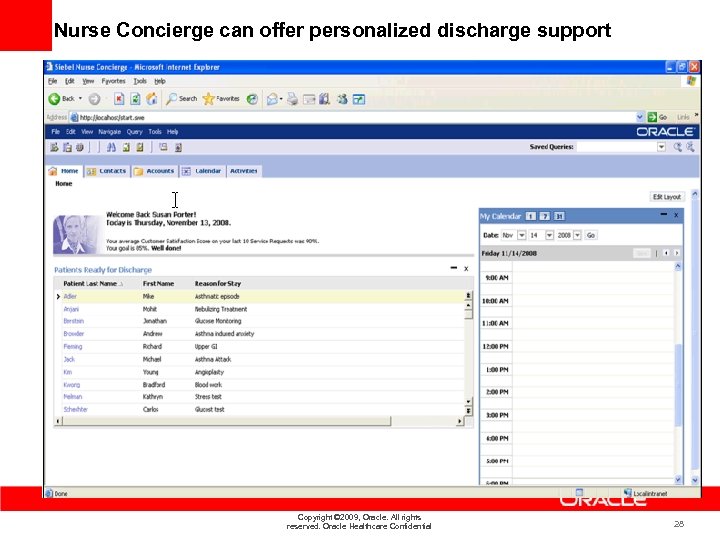720x540 pixels.
Task: Click the 'Nebulizing Treatment' cell
Action: [221, 309]
